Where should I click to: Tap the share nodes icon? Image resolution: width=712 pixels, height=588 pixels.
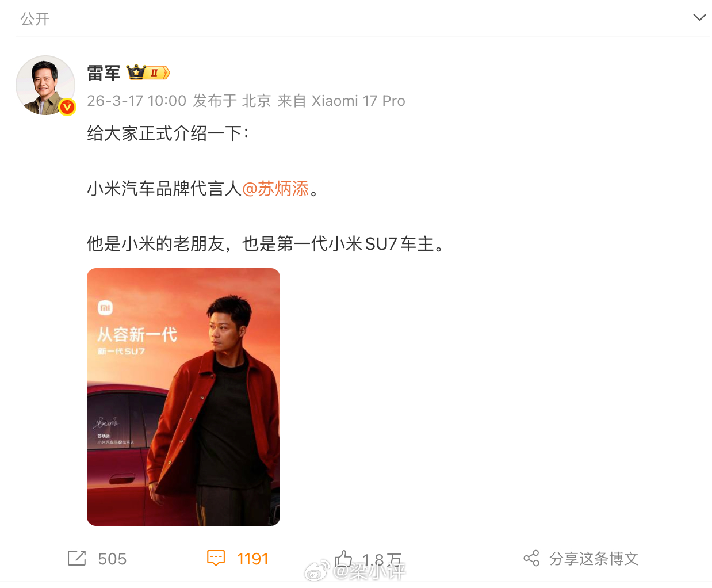[x=531, y=558]
